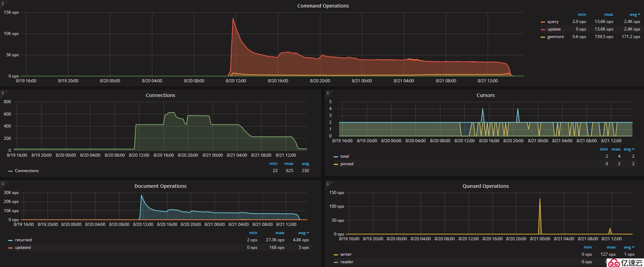The width and height of the screenshot is (644, 267).
Task: Toggle the getmore series in the legend
Action: click(555, 37)
